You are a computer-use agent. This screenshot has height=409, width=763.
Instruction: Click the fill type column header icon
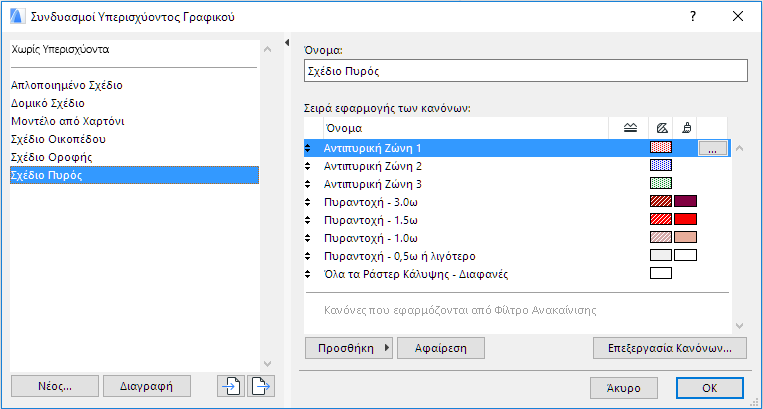coord(660,128)
